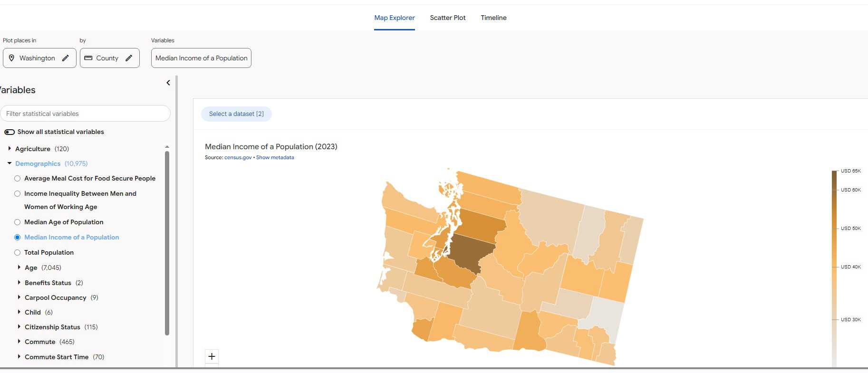Image resolution: width=868 pixels, height=373 pixels.
Task: Choose Average Meal Cost for Food Secure People
Action: pos(18,179)
